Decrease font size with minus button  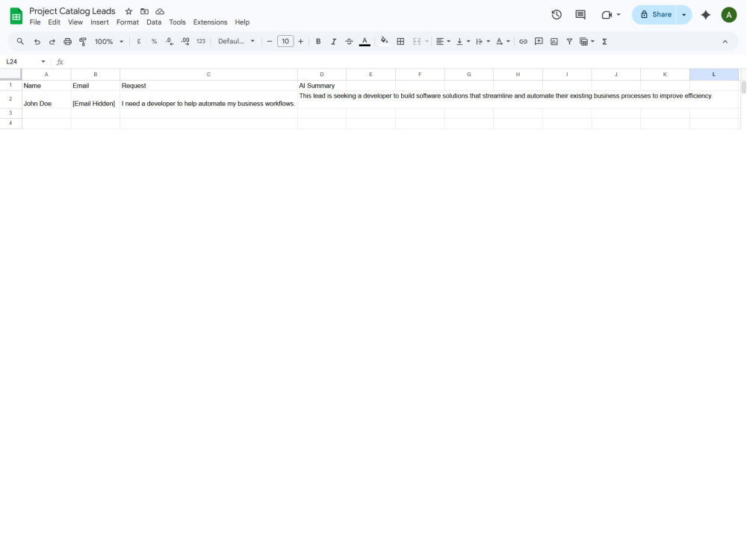coord(269,41)
